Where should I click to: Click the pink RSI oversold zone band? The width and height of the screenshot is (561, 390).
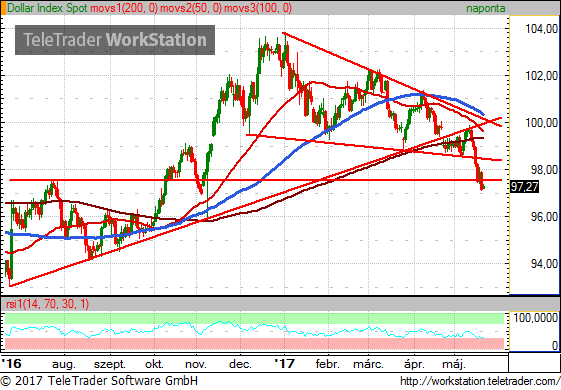point(254,343)
